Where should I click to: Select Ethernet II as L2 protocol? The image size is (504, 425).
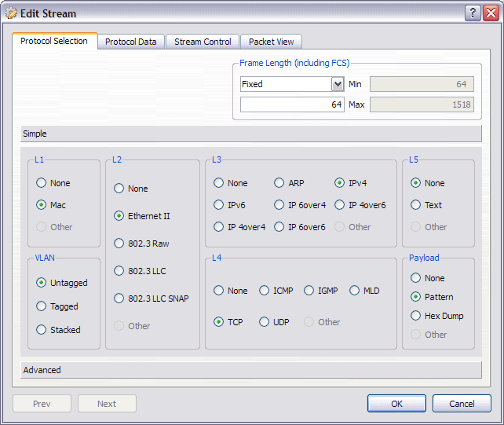point(119,215)
